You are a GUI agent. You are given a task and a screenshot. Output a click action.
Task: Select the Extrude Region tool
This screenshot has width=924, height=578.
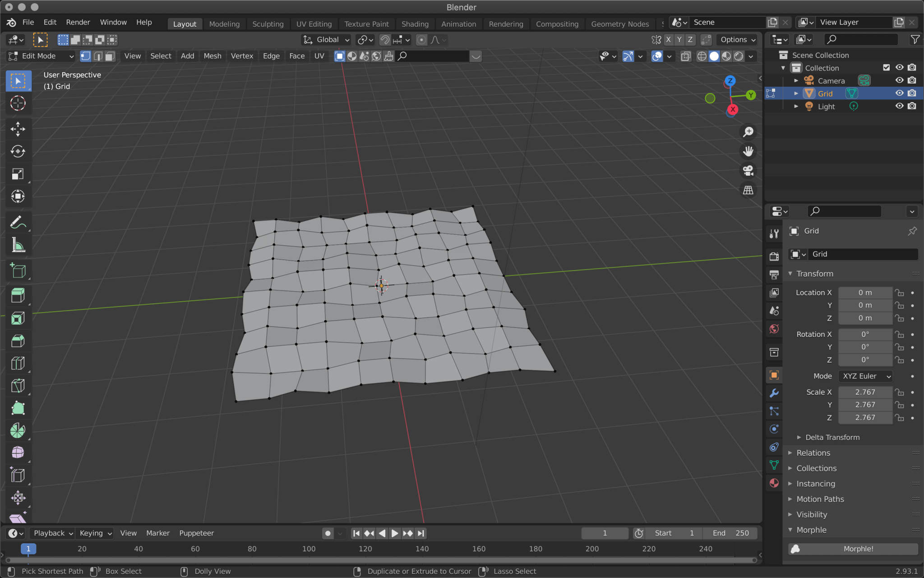(x=18, y=295)
